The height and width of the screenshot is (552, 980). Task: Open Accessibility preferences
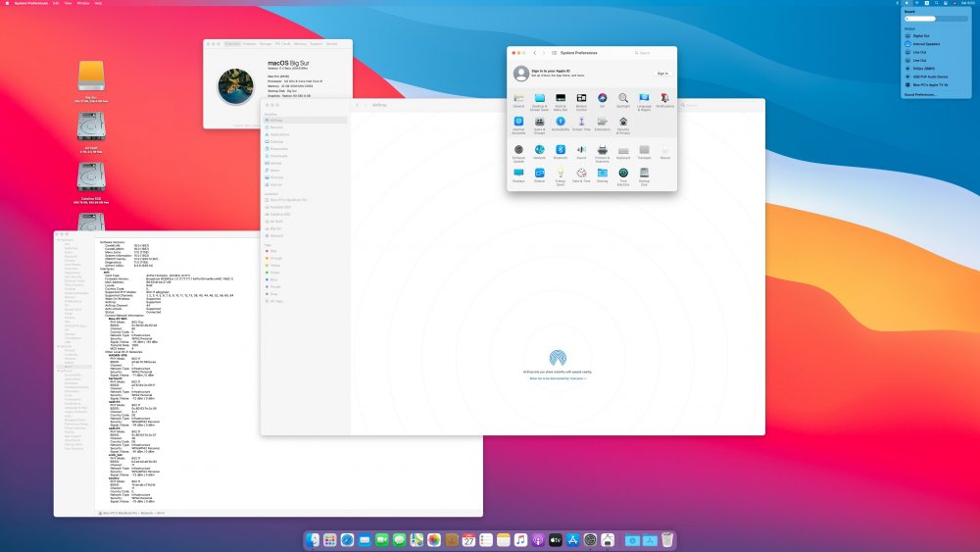pos(561,124)
